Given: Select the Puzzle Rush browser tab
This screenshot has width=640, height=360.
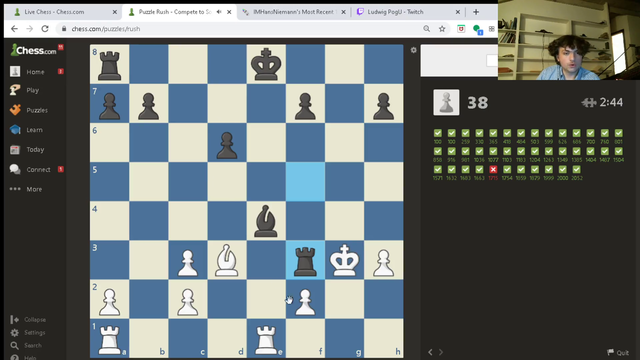Looking at the screenshot, I should pyautogui.click(x=175, y=12).
